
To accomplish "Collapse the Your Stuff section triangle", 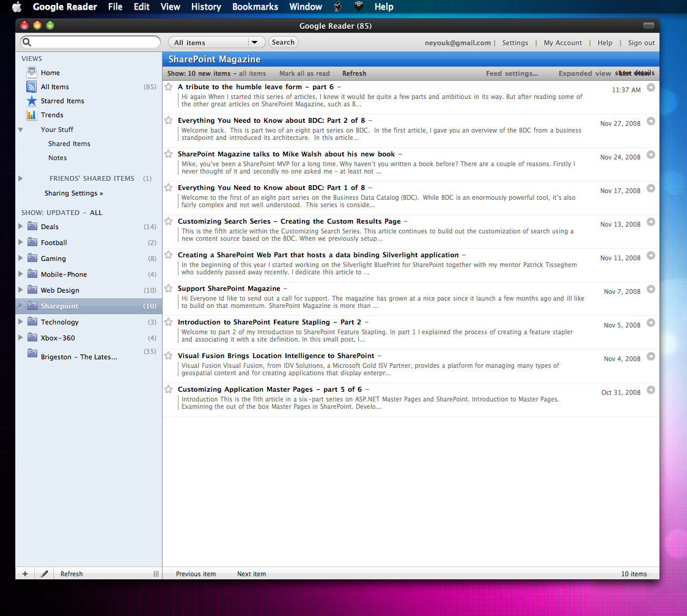I will coord(20,130).
